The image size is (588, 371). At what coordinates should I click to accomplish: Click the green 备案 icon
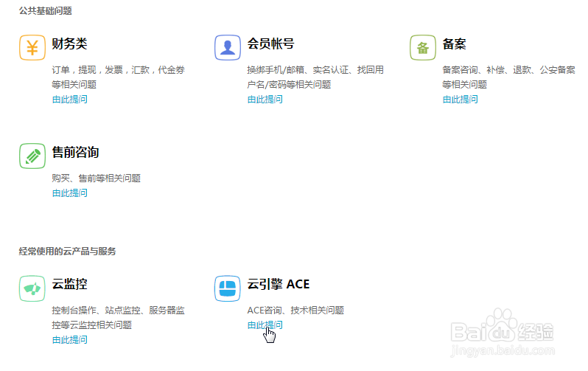(423, 48)
